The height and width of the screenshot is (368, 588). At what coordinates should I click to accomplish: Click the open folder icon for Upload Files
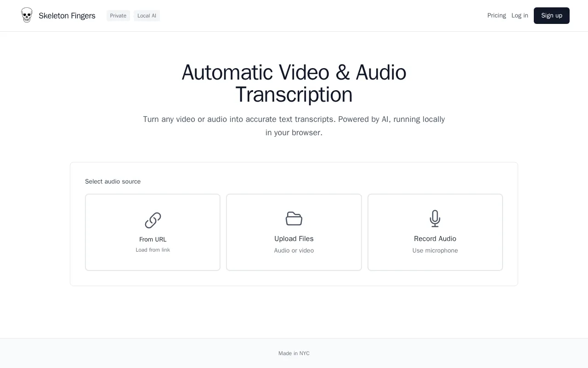click(294, 218)
